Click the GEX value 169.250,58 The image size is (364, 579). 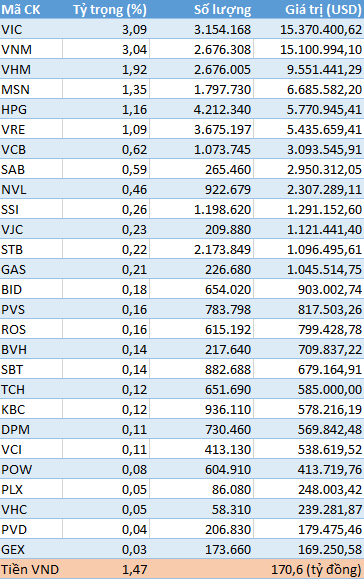pos(330,549)
